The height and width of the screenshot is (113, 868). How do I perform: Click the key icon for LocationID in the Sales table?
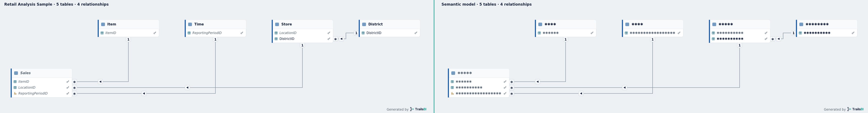[68, 88]
